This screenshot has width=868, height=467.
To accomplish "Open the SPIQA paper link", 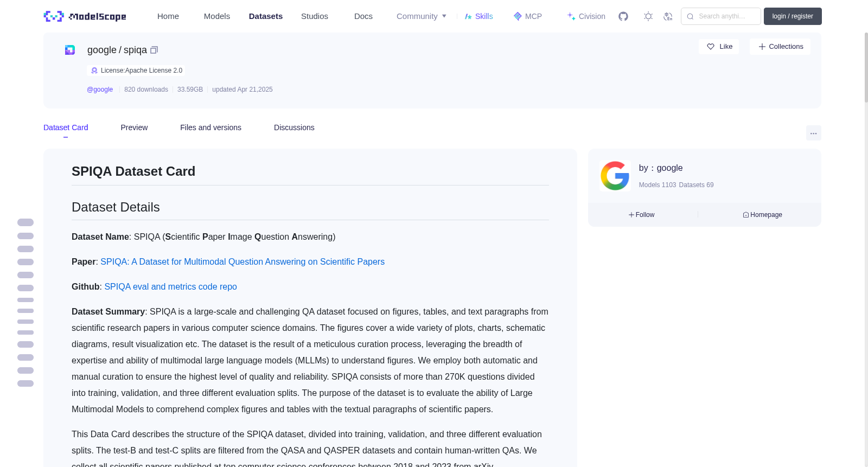I will 242,261.
